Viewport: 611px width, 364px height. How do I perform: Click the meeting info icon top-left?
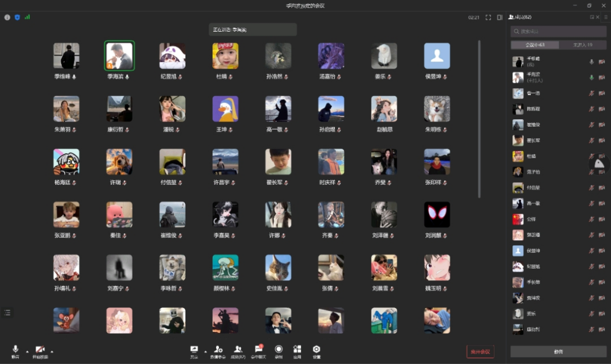pyautogui.click(x=7, y=17)
